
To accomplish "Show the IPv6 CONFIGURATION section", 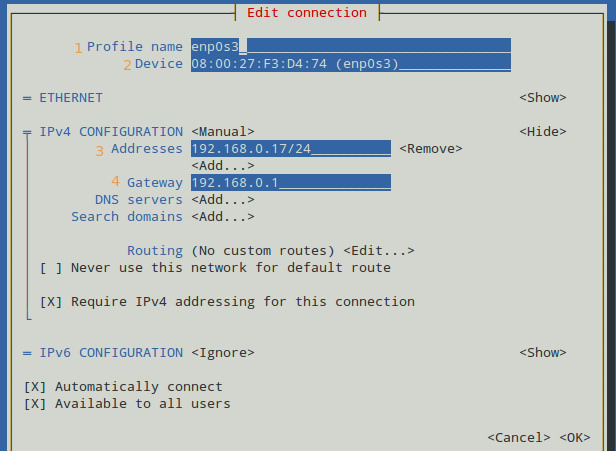I will [543, 353].
